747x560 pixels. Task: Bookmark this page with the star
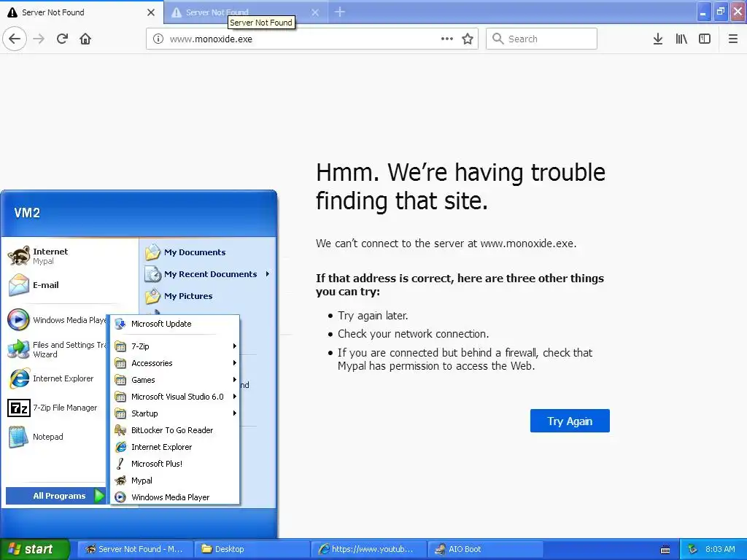pyautogui.click(x=468, y=39)
